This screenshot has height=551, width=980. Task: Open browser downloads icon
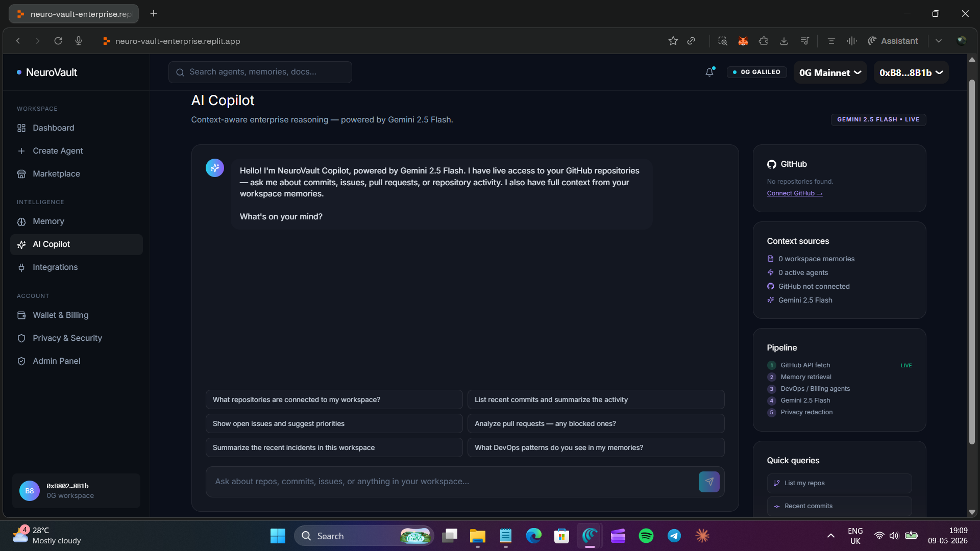pos(784,41)
